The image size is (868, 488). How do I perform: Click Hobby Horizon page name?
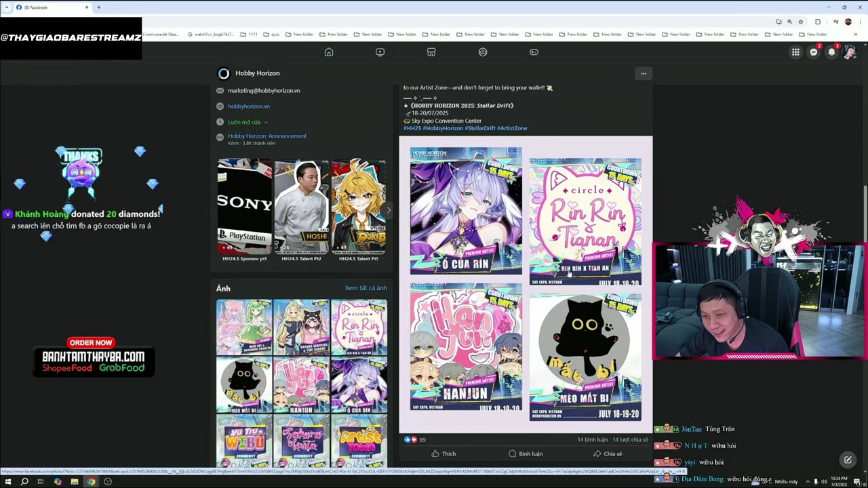pos(258,73)
